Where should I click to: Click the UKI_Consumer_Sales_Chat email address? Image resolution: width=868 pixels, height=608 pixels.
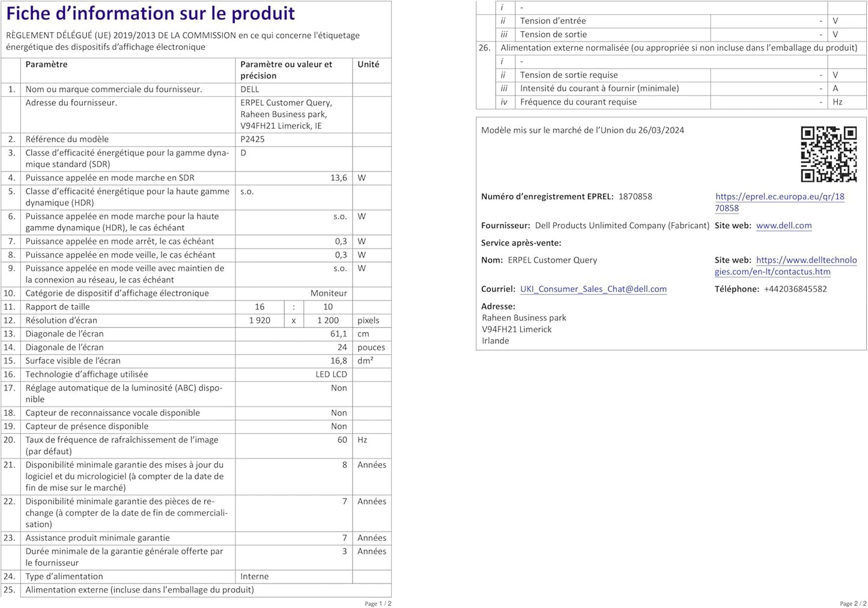coord(593,289)
